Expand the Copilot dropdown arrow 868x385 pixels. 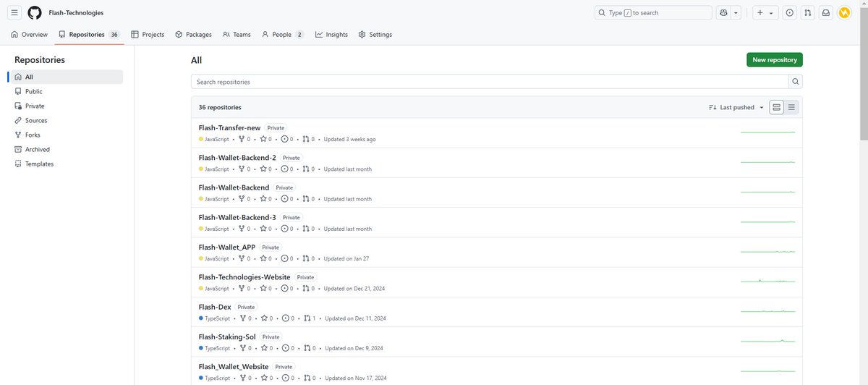[x=736, y=12]
